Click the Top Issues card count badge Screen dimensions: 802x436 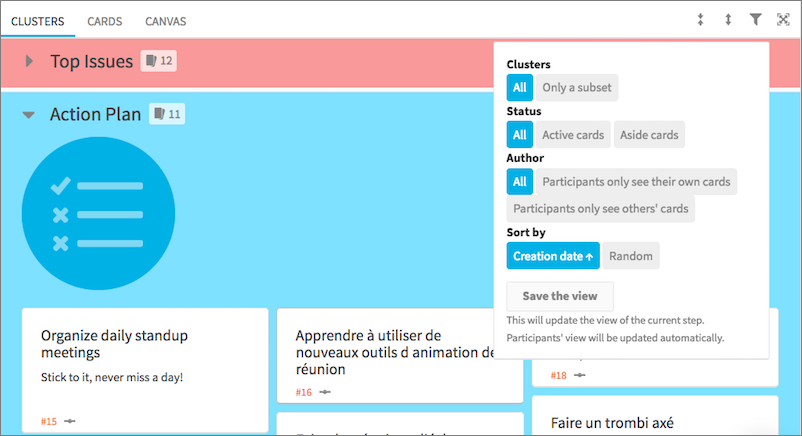(159, 61)
